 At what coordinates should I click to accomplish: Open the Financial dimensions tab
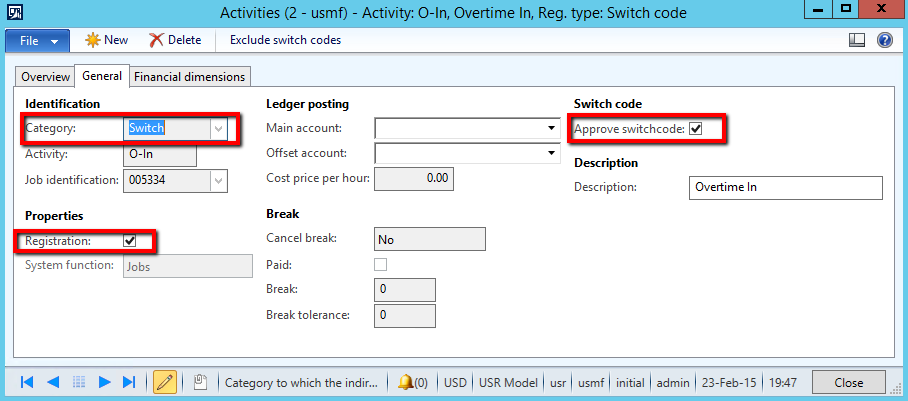190,77
